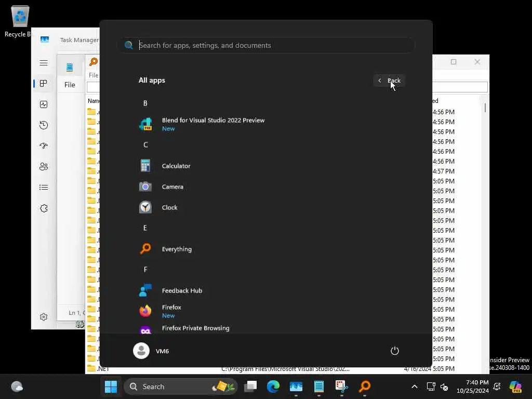Open clock showing 7:40 PM
532x399 pixels.
click(473, 387)
